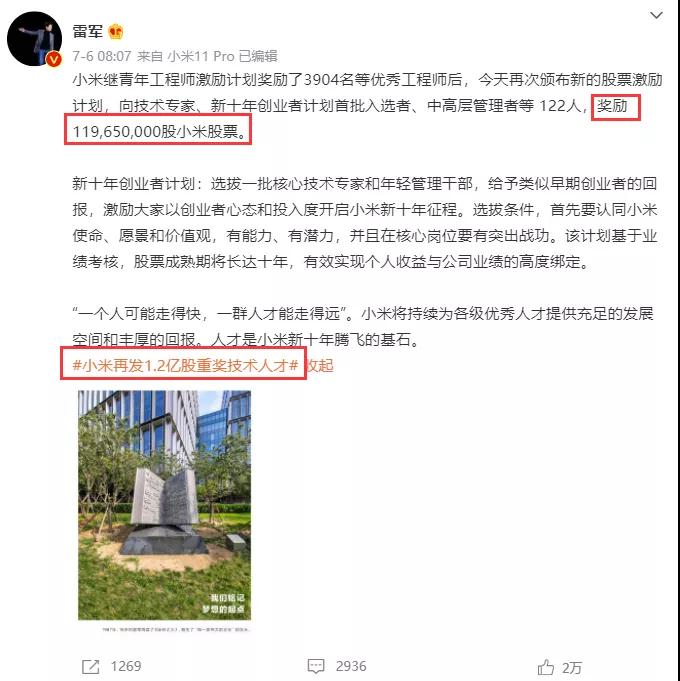Collapse the post text with 收起

pyautogui.click(x=320, y=365)
